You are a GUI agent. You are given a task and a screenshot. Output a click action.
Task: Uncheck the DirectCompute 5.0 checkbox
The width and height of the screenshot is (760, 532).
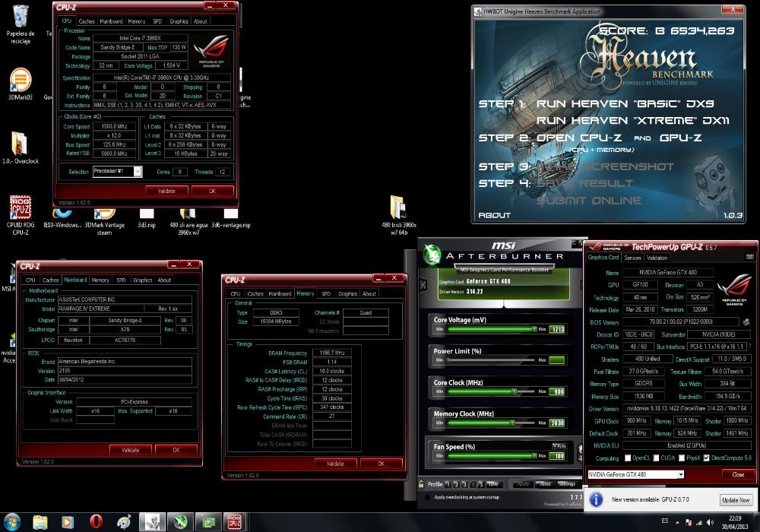pyautogui.click(x=707, y=458)
